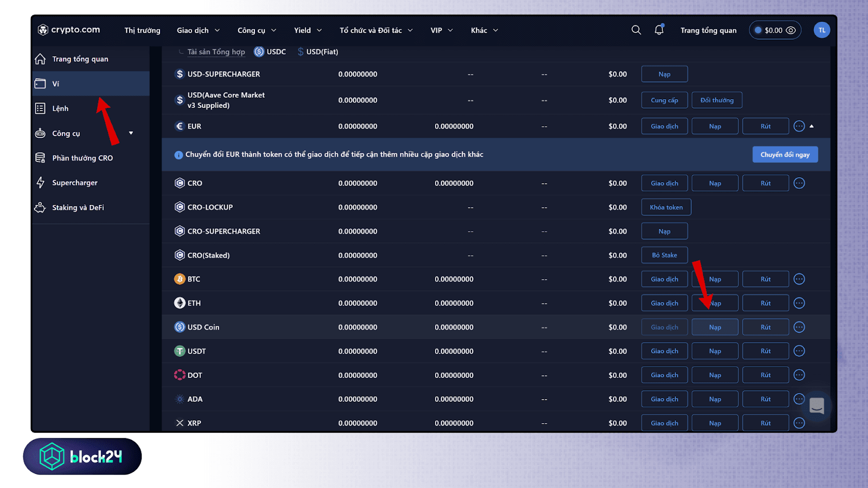Screen dimensions: 868x488
Task: Go to Trang tổng quan in sidebar
Action: (x=91, y=59)
